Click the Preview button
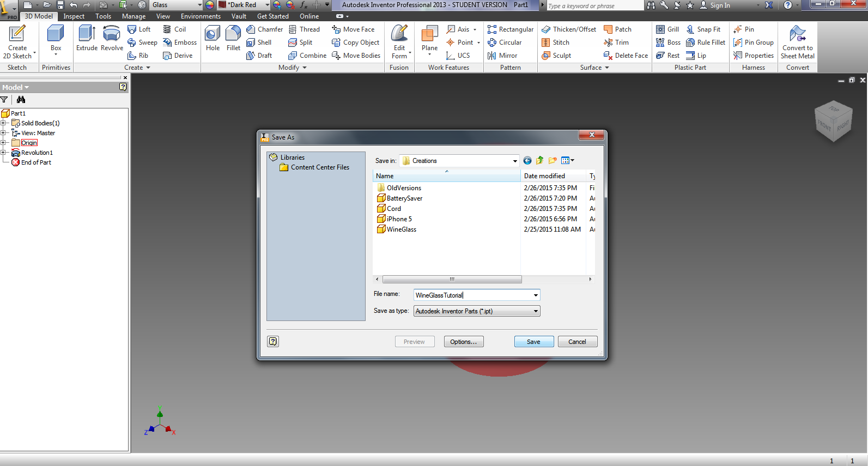This screenshot has width=868, height=466. pyautogui.click(x=415, y=342)
